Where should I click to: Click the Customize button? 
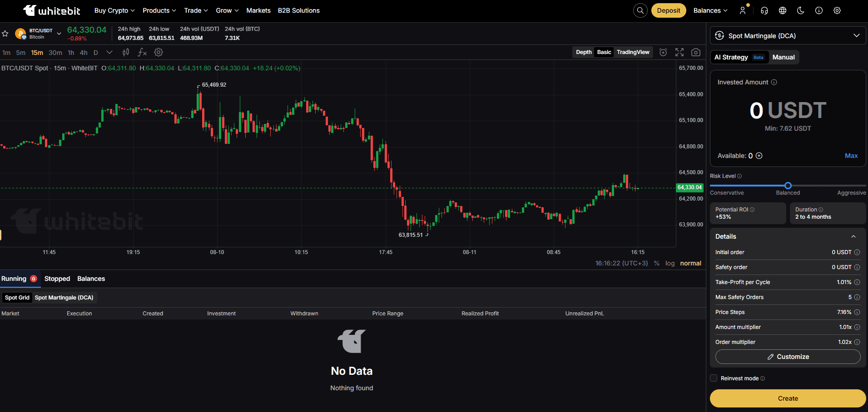click(788, 357)
